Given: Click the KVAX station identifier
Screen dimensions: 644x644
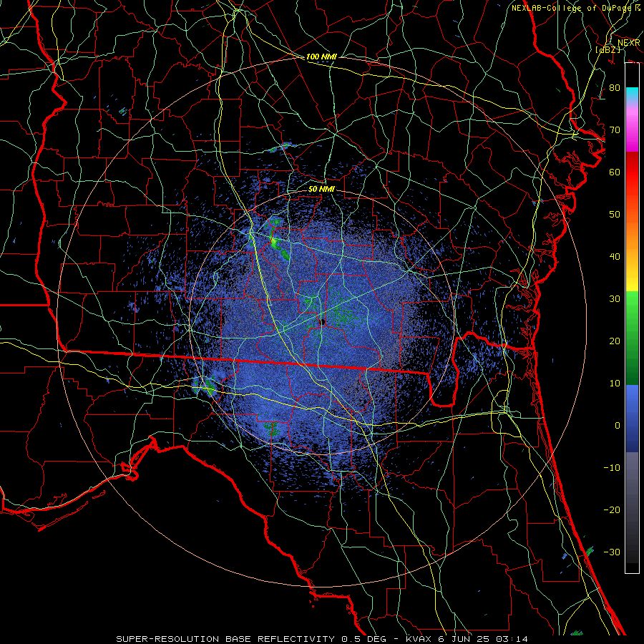Looking at the screenshot, I should pos(417,639).
